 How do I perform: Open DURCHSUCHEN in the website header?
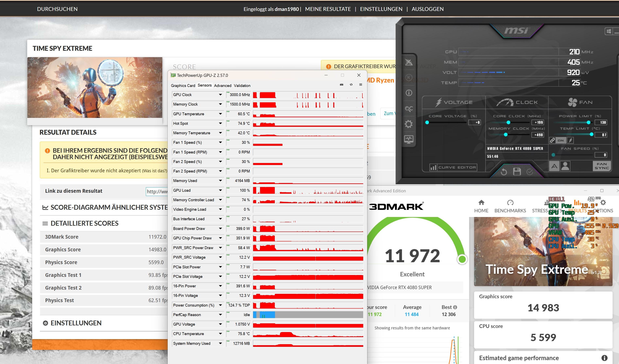57,9
